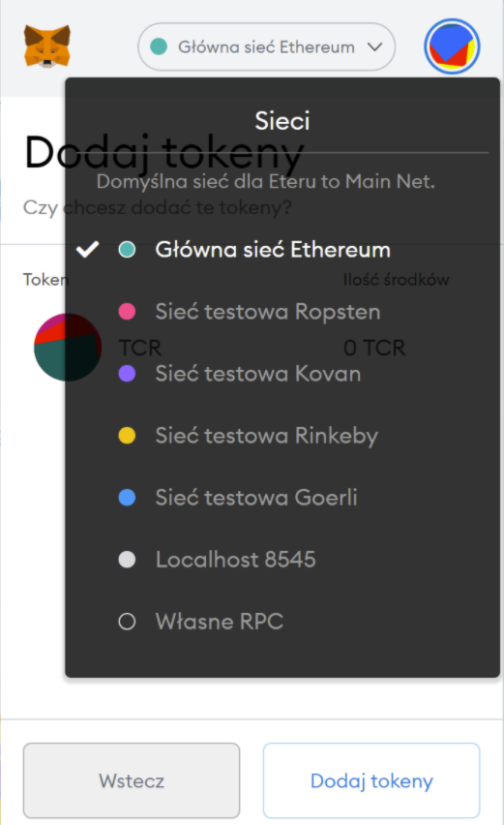Click the yellow Rinkeby network dot
The height and width of the screenshot is (825, 504).
[x=127, y=436]
